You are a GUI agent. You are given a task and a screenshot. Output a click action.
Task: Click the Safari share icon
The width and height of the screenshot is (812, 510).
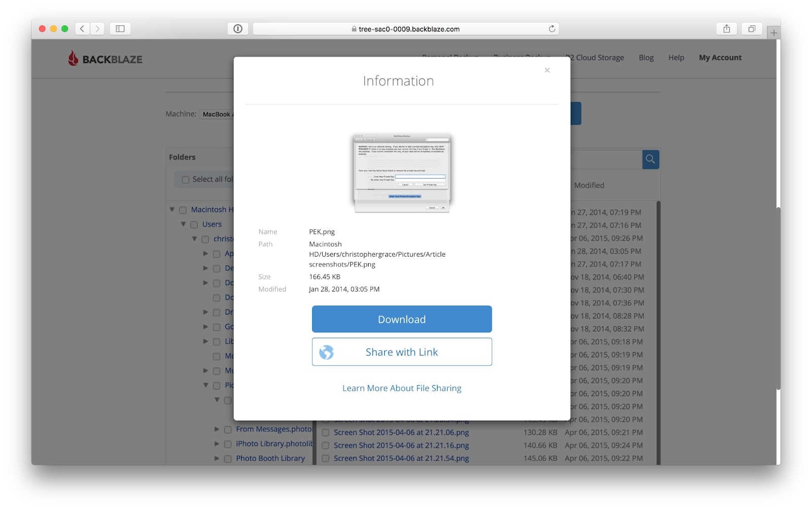tap(727, 28)
